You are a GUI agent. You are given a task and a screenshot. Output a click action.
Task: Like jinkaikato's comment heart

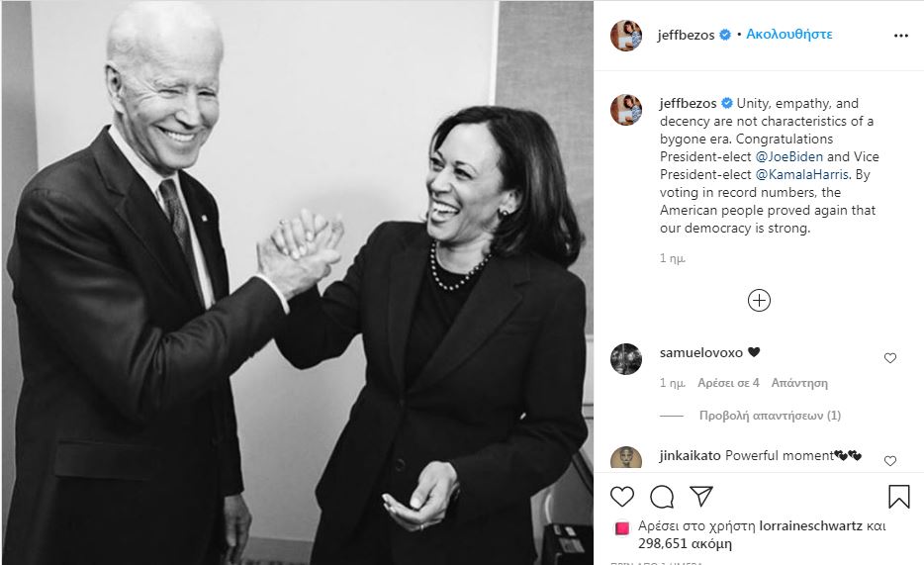(889, 461)
